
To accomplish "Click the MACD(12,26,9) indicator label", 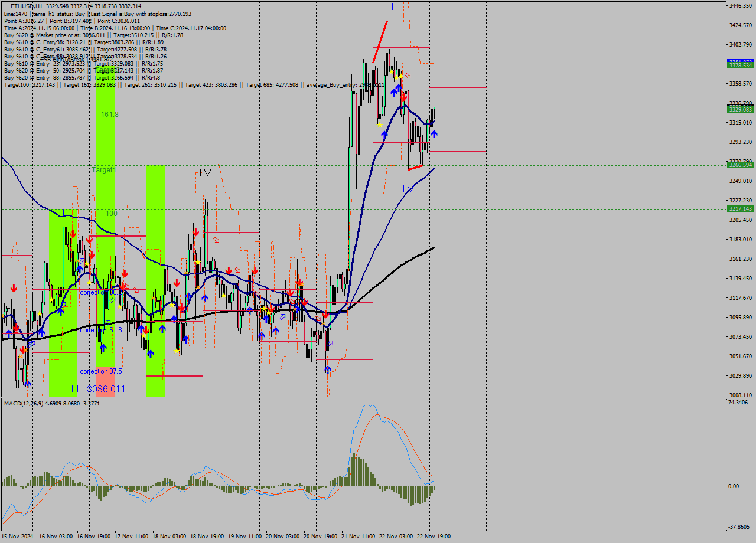I will pos(30,403).
